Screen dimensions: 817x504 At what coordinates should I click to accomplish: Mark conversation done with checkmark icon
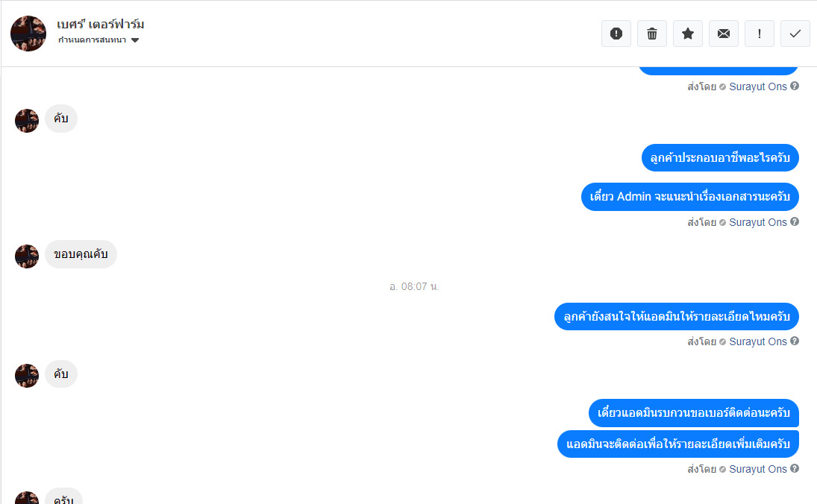coord(795,34)
